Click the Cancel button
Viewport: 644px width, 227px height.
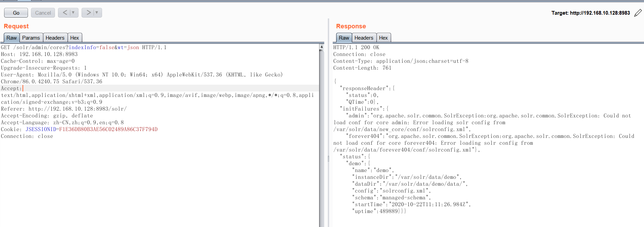click(x=43, y=13)
